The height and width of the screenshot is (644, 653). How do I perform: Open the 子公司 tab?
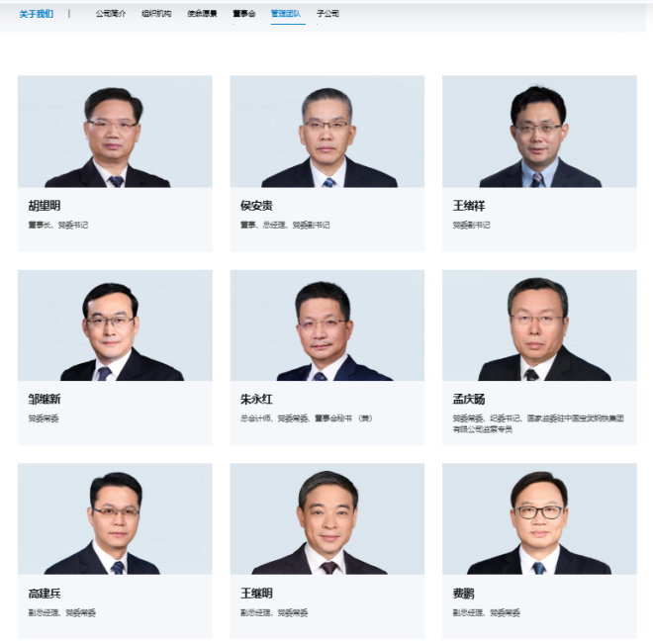pos(327,14)
